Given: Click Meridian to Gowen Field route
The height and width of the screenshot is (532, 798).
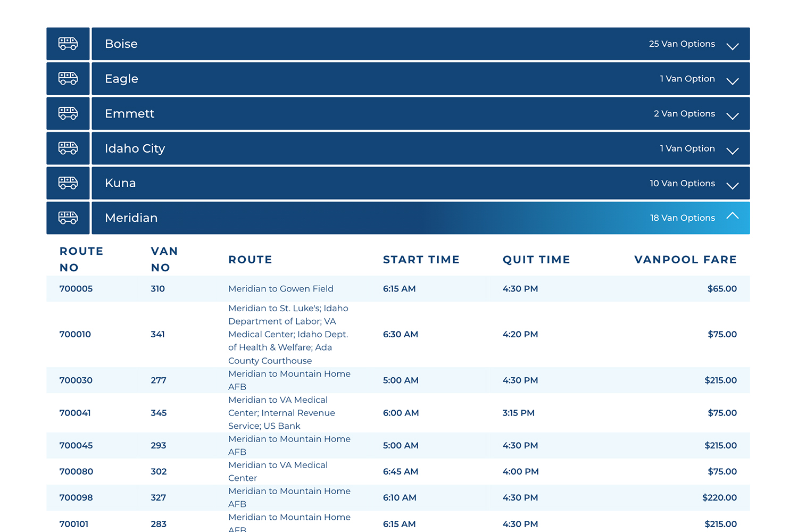Looking at the screenshot, I should click(x=281, y=289).
